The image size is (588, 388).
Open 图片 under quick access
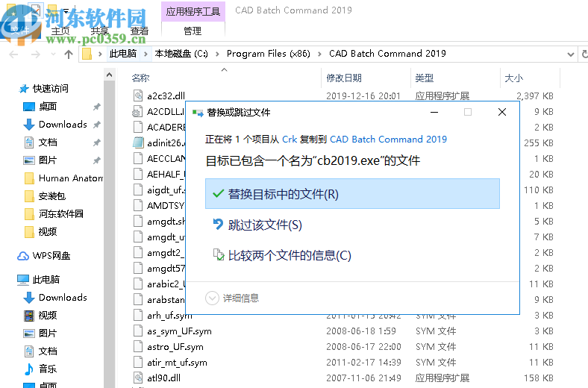coord(48,160)
